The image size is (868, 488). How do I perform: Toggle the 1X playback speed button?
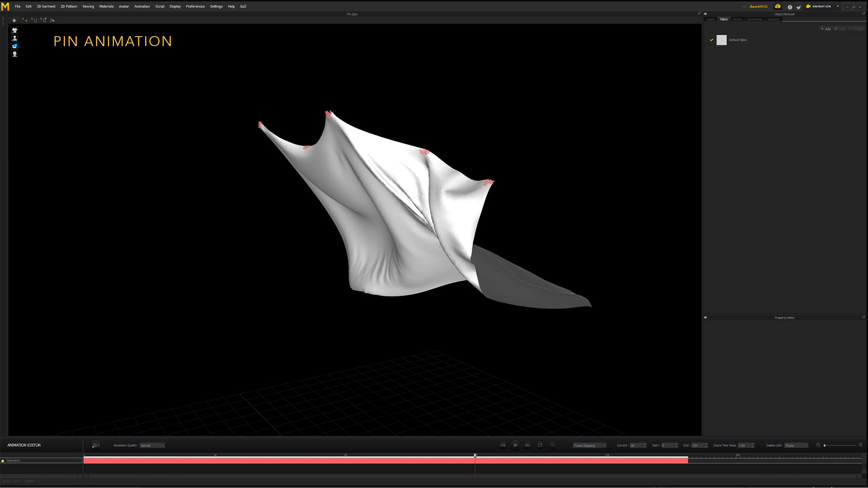coord(552,445)
